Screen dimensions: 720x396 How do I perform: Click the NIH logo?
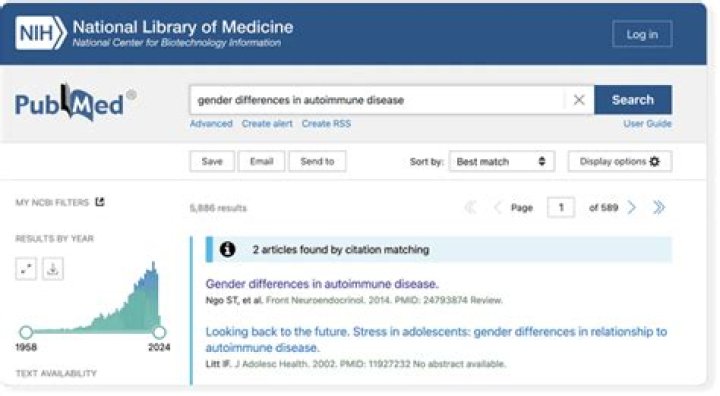(x=40, y=33)
